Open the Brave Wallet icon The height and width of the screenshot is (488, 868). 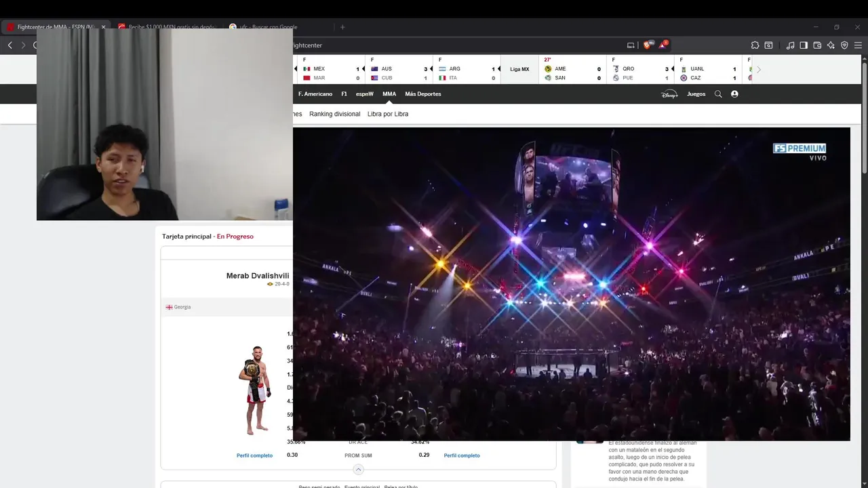817,45
